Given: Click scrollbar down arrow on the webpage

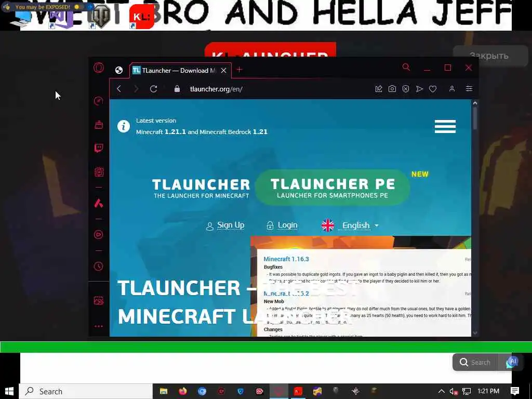Looking at the screenshot, I should [475, 333].
